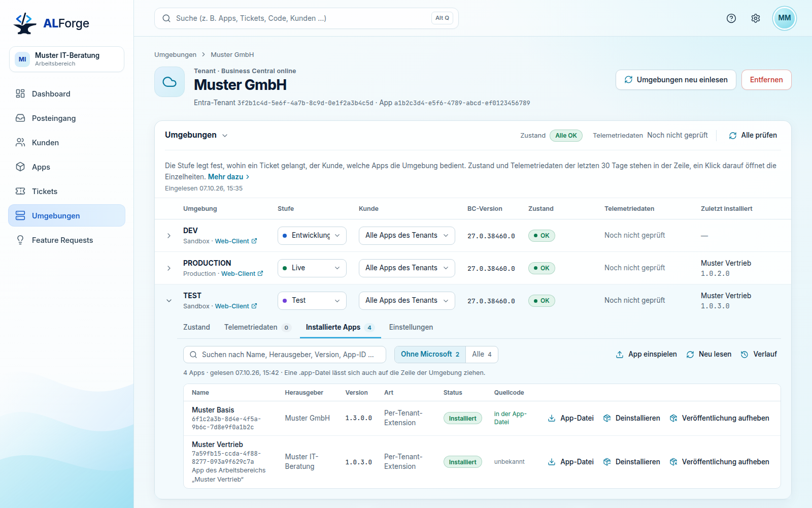Collapse the TEST environment row
The height and width of the screenshot is (508, 812).
click(x=169, y=301)
